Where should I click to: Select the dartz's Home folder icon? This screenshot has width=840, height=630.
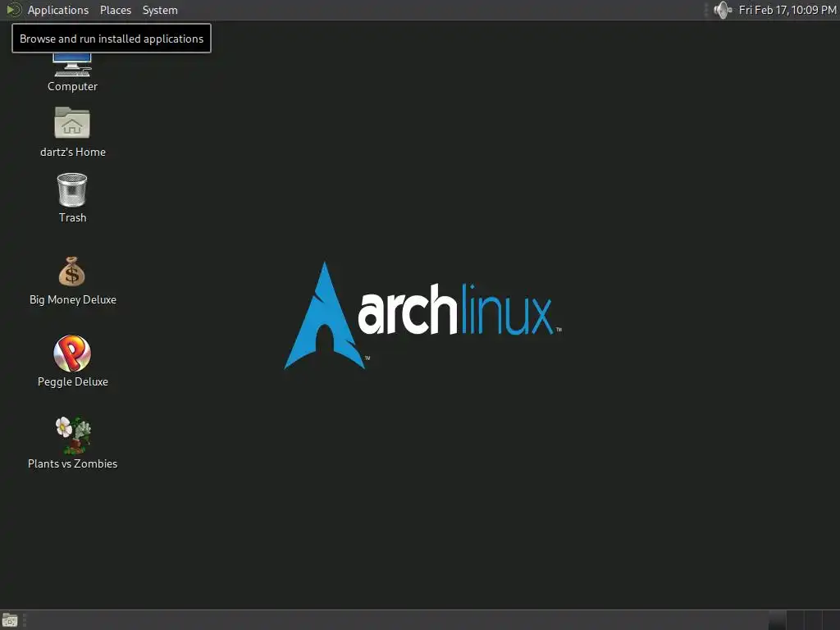73,132
